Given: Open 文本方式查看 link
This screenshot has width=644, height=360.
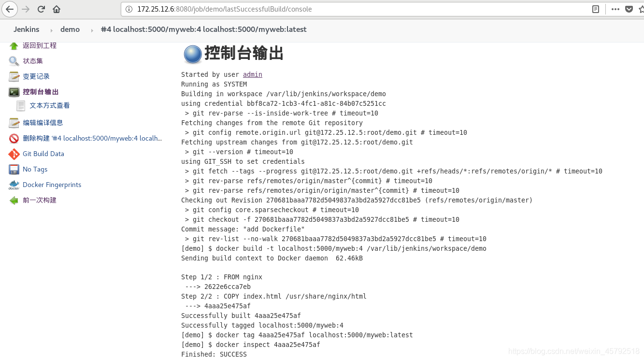Looking at the screenshot, I should point(50,105).
